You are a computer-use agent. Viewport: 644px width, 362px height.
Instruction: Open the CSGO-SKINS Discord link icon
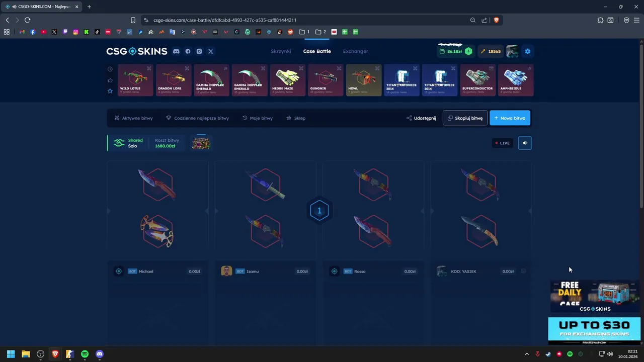pyautogui.click(x=176, y=51)
